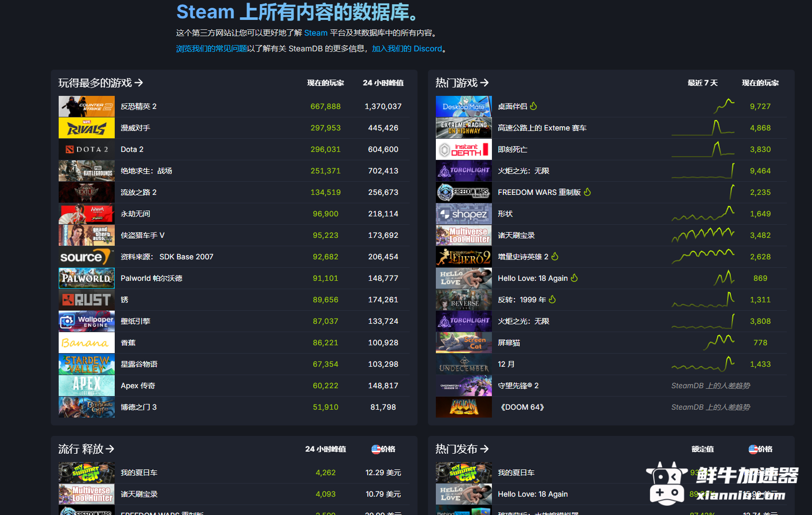Image resolution: width=812 pixels, height=515 pixels.
Task: Click the flame icon on the 热门游戏 Hello Love row
Action: click(x=574, y=278)
